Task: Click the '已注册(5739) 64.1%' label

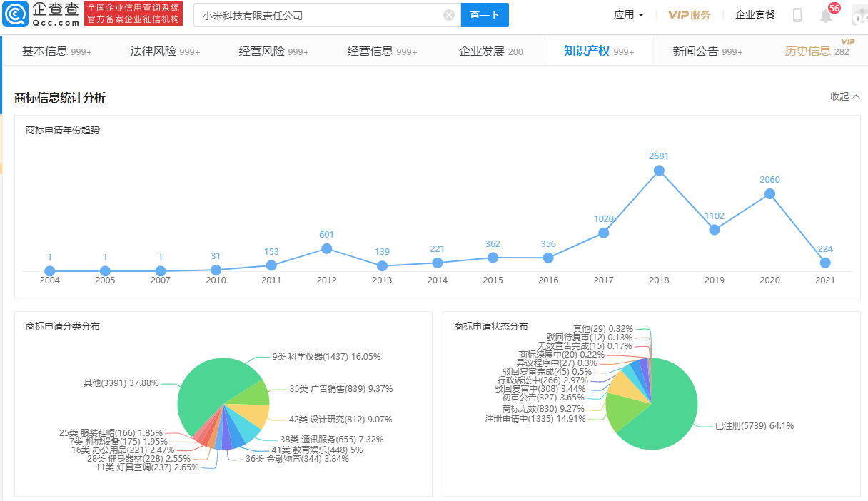Action: click(x=755, y=426)
